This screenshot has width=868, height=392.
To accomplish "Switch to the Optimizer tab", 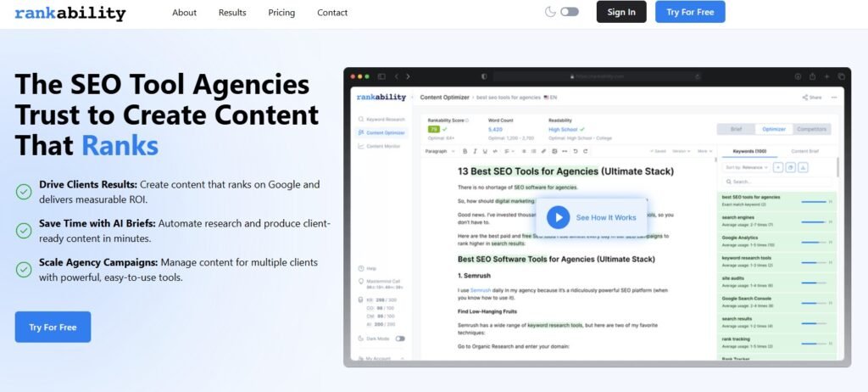I will 773,129.
